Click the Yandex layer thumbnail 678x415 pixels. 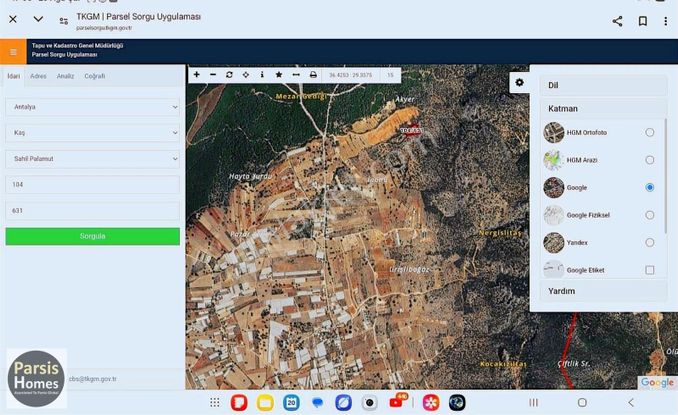click(x=554, y=243)
